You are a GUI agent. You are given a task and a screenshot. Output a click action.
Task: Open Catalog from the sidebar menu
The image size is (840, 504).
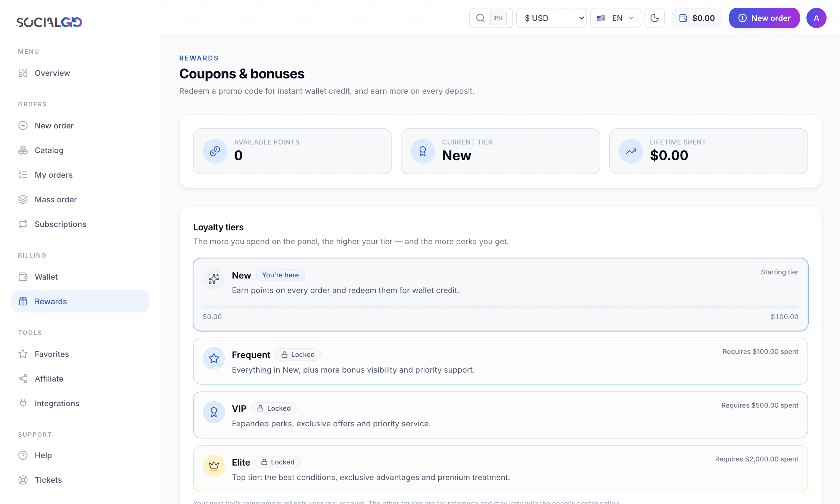point(80,150)
